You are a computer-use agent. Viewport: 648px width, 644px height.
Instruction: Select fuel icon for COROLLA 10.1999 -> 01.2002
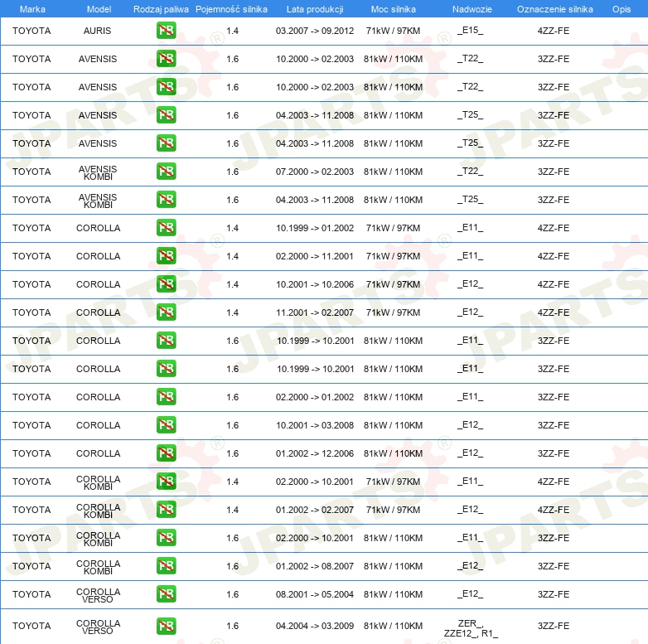coord(166,228)
